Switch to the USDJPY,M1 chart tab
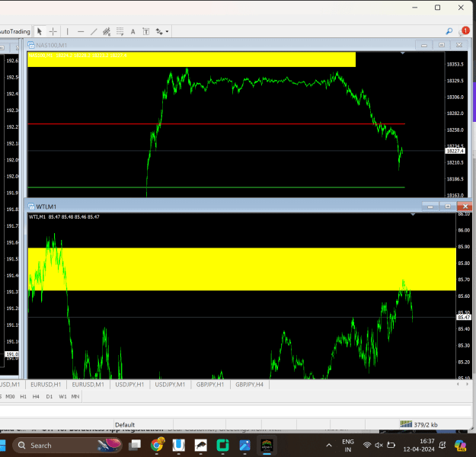 click(170, 385)
